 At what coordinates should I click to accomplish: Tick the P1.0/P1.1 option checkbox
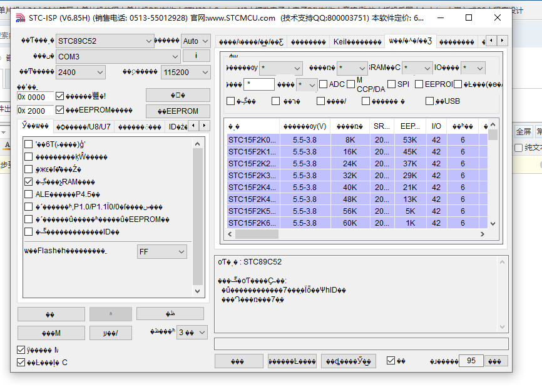click(x=29, y=207)
